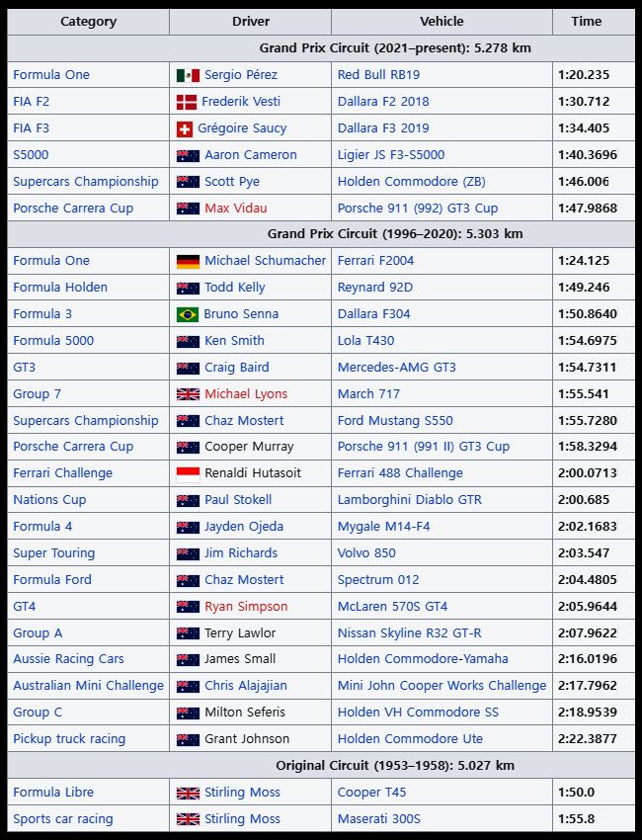Open the Grégoire Saucy driver link

[242, 128]
